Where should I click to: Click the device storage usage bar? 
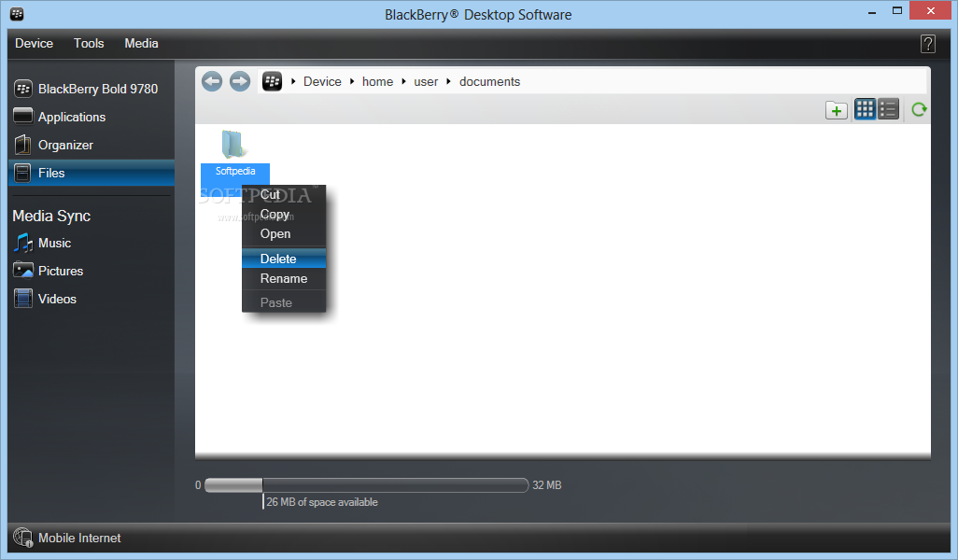click(367, 485)
